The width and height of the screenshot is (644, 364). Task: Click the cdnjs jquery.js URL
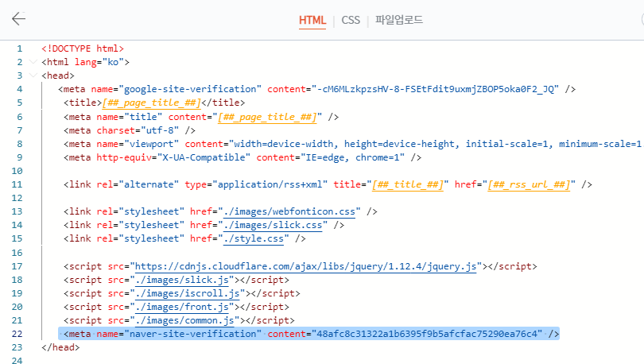(x=305, y=266)
